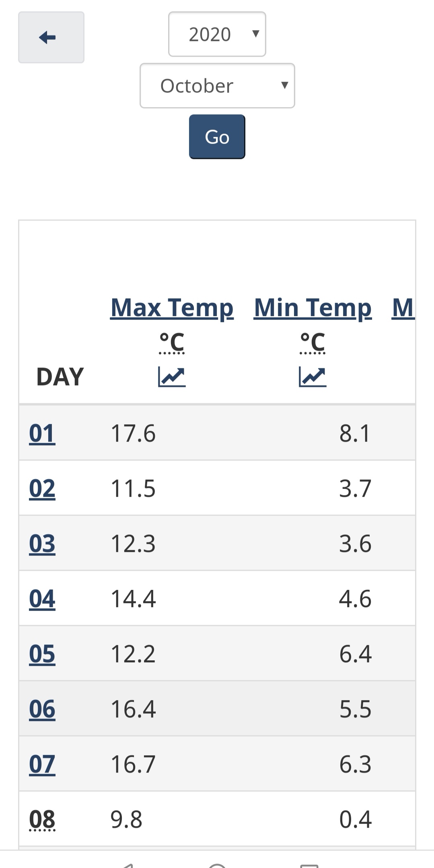Image resolution: width=434 pixels, height=868 pixels.
Task: Sort by Min Temp column header
Action: pos(313,308)
